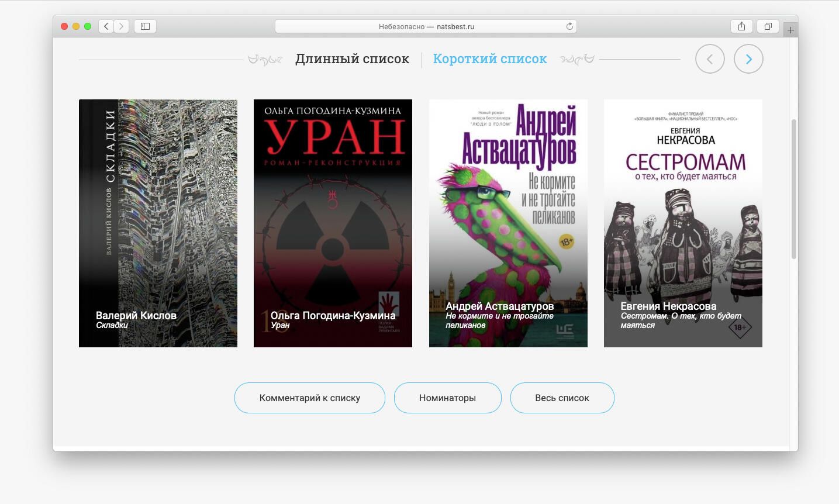This screenshot has width=839, height=504.
Task: Click the author name Евгения Некрасова
Action: (x=668, y=306)
